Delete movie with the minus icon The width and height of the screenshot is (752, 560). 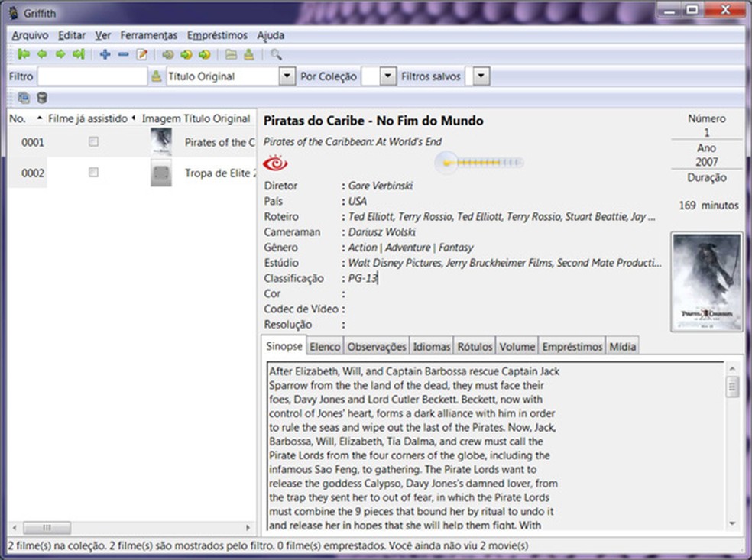tap(123, 54)
